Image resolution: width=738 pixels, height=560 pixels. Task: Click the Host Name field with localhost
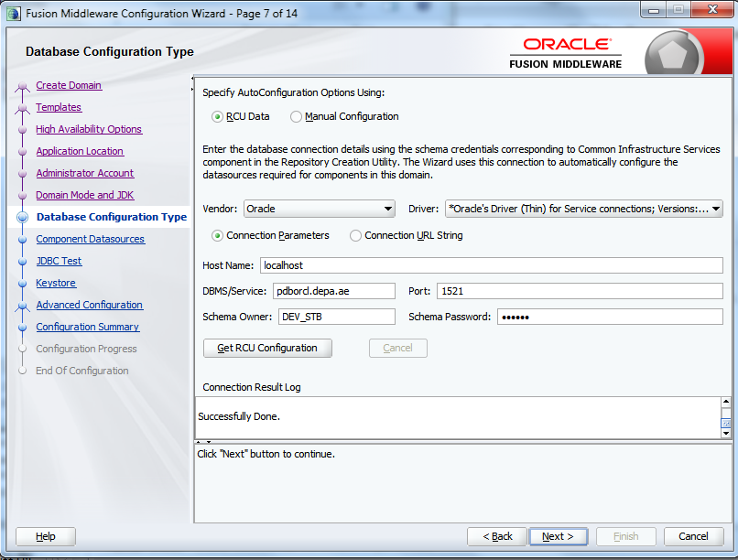492,265
